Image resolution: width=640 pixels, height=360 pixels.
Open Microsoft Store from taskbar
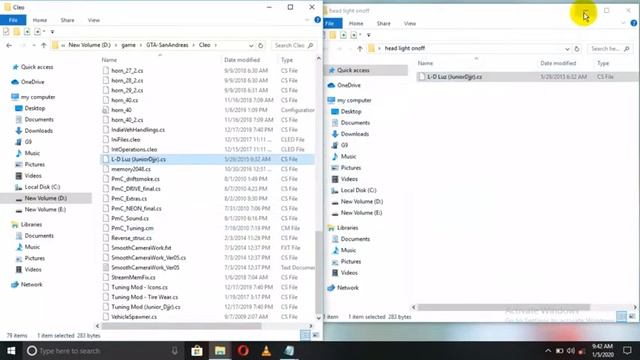(197, 351)
